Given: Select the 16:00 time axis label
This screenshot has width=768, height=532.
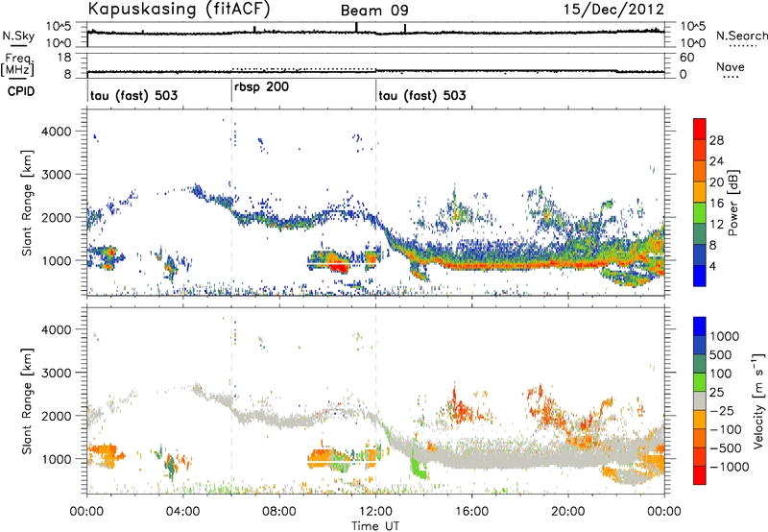Looking at the screenshot, I should point(471,512).
